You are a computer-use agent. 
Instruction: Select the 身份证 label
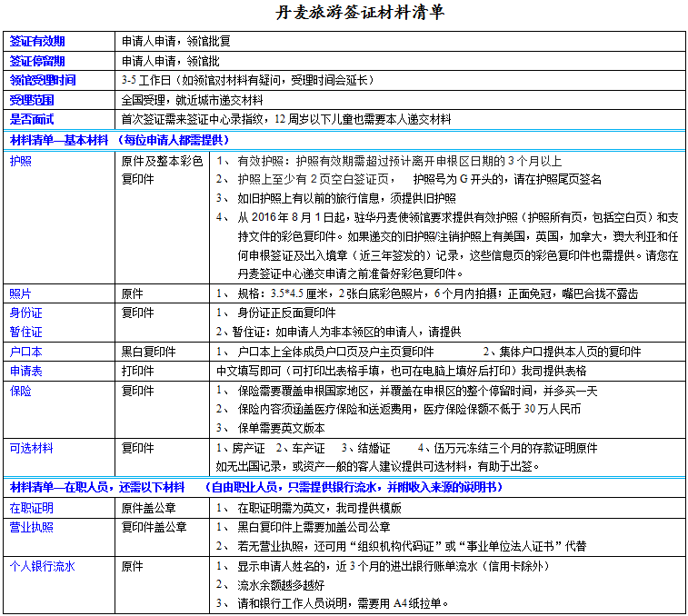click(25, 313)
